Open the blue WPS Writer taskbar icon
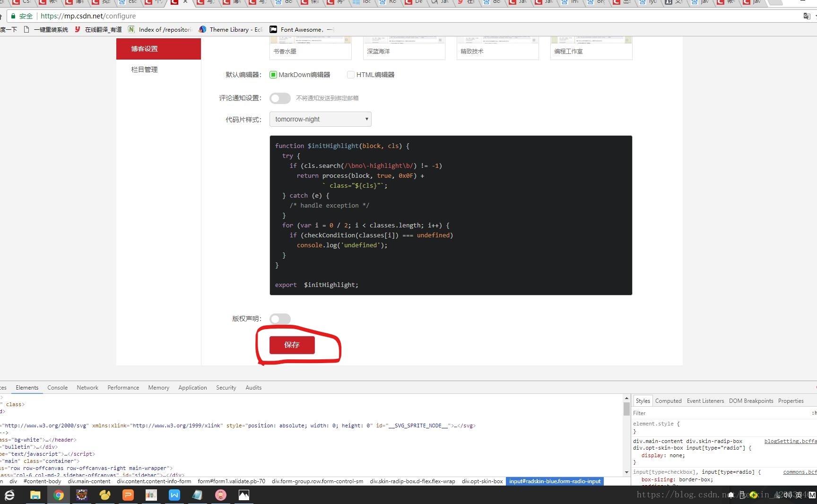 [174, 495]
